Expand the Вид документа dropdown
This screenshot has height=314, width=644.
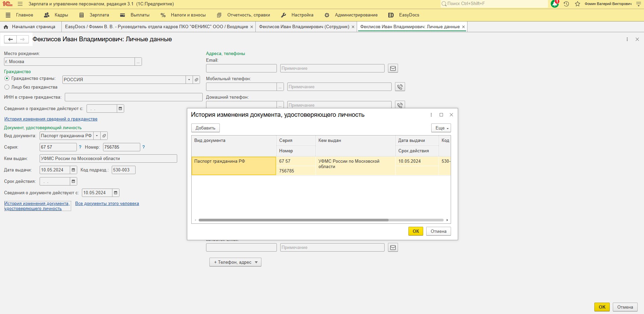coord(97,136)
